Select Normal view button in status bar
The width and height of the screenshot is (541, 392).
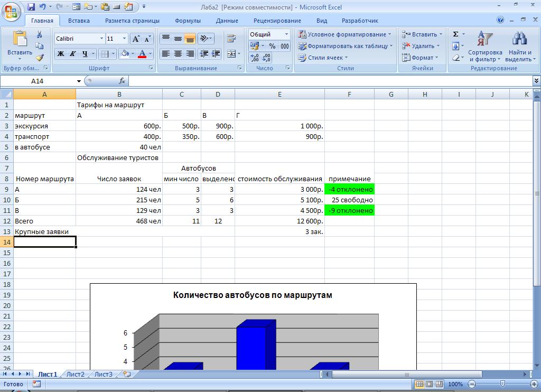tap(419, 384)
